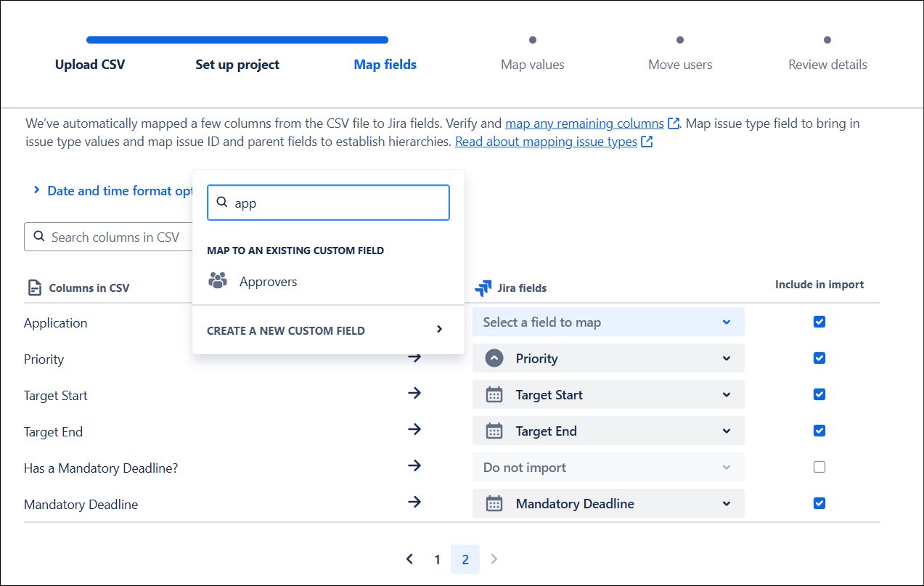Click the Priority field chevron-up icon
This screenshot has height=586, width=924.
coord(494,359)
